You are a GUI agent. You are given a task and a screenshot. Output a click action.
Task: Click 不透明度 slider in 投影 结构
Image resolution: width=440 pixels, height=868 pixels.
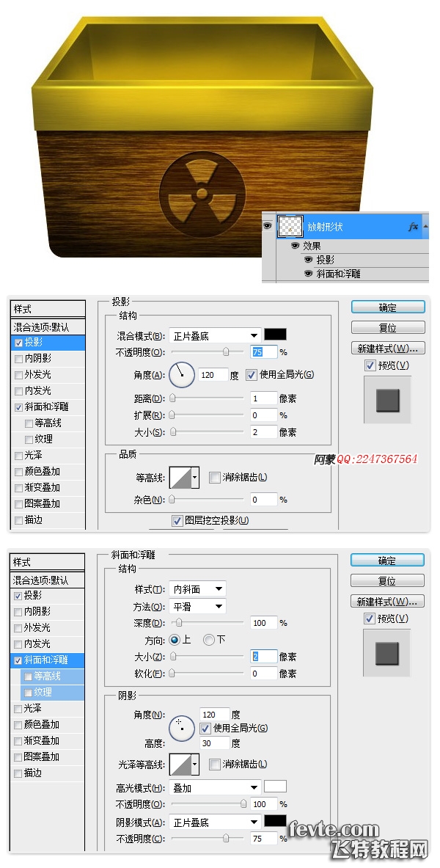pos(207,351)
